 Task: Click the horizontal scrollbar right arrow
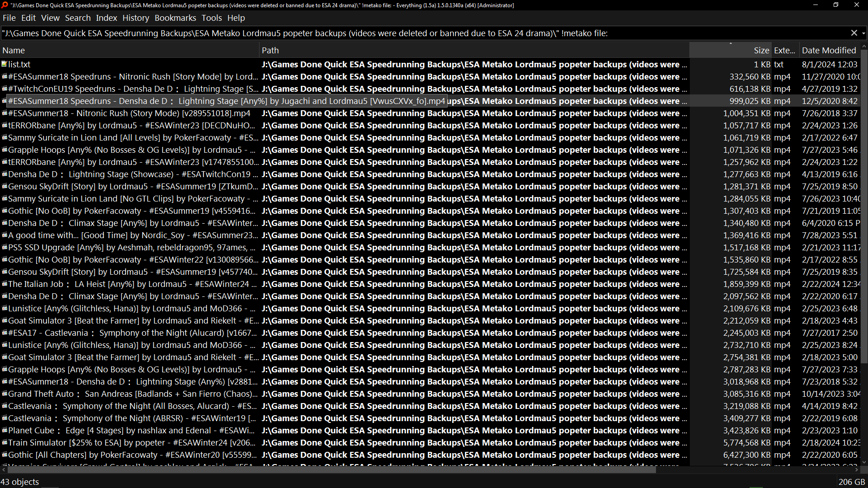tap(857, 469)
